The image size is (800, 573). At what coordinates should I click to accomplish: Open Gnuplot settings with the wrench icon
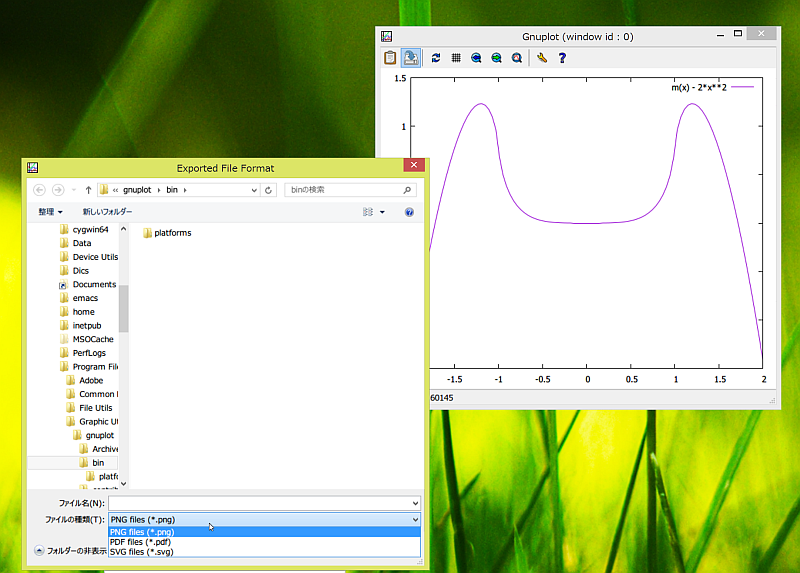[x=541, y=58]
